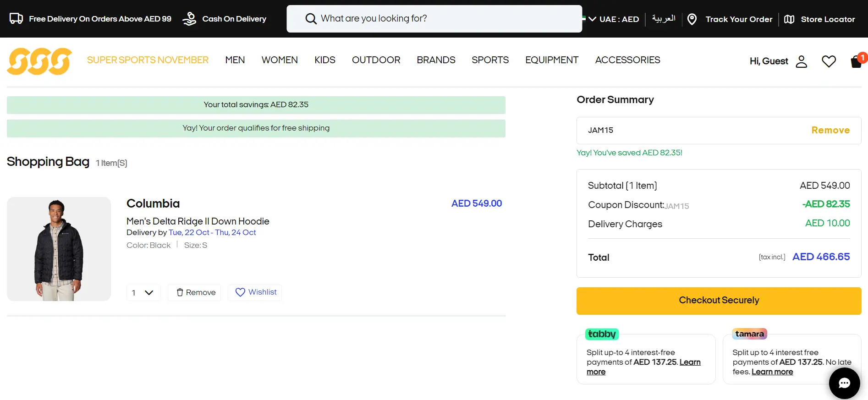Click the tamara logo badge
This screenshot has height=400, width=868.
point(749,334)
